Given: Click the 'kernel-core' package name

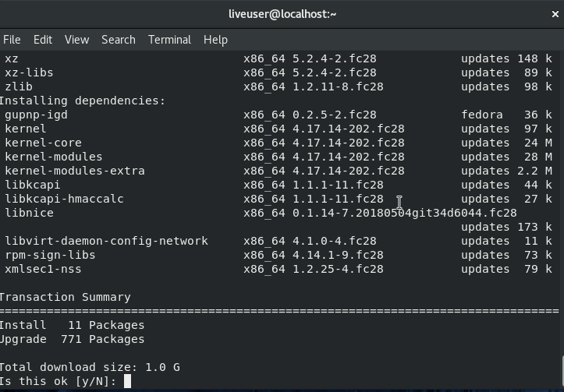Looking at the screenshot, I should click(43, 143).
